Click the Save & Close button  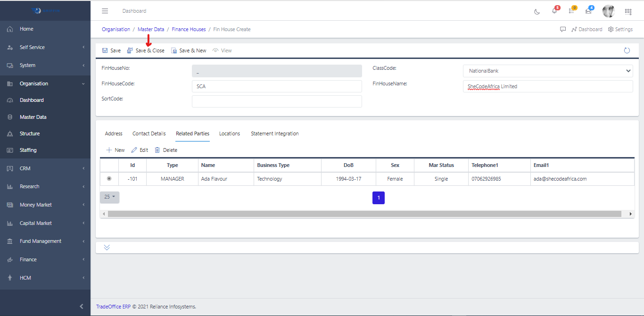(146, 50)
